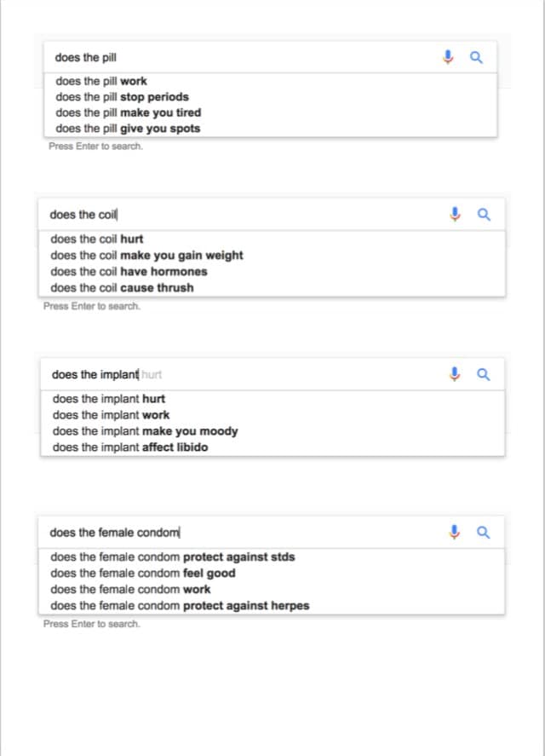Click voice search icon in implant box
The height and width of the screenshot is (756, 545).
coord(456,373)
